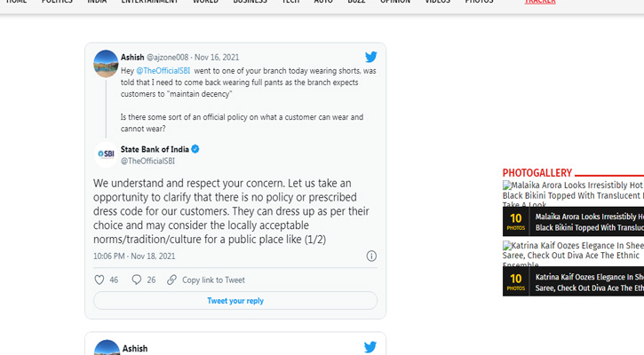
Task: Open the State Bank of India profile name
Action: pos(155,149)
